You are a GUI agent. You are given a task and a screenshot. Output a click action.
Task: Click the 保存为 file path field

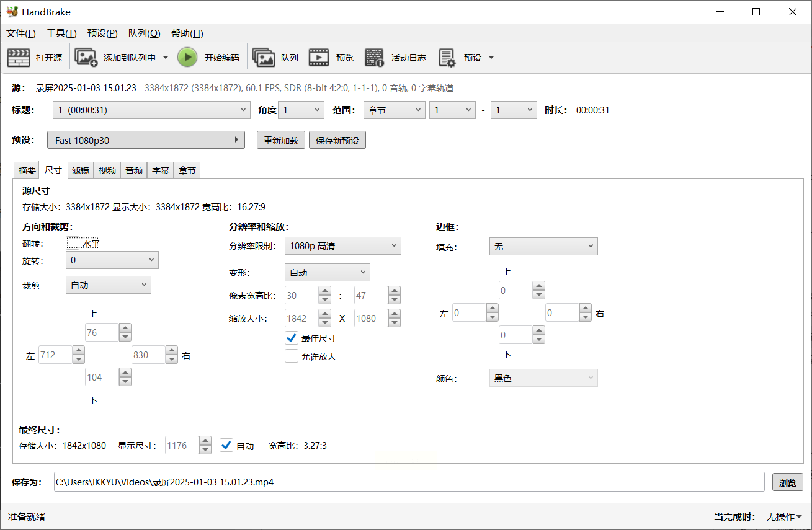(x=408, y=482)
